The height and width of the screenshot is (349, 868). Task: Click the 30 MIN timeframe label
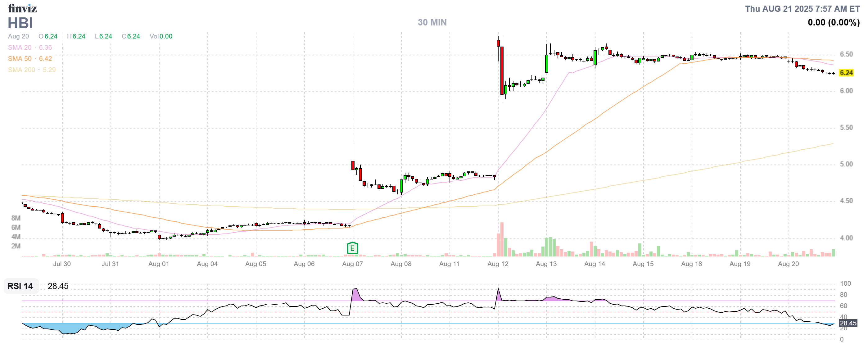click(x=432, y=22)
